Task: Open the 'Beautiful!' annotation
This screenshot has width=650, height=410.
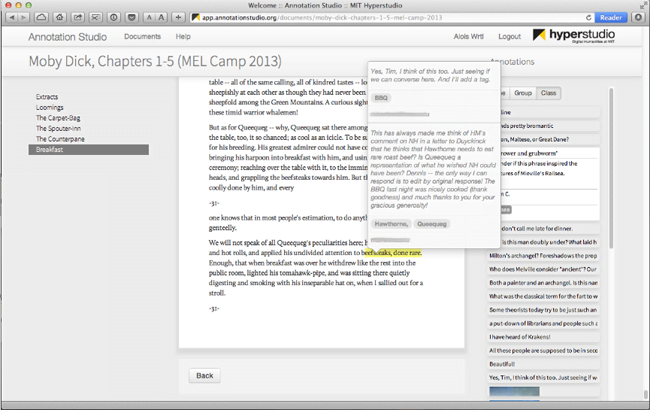Action: (x=543, y=364)
